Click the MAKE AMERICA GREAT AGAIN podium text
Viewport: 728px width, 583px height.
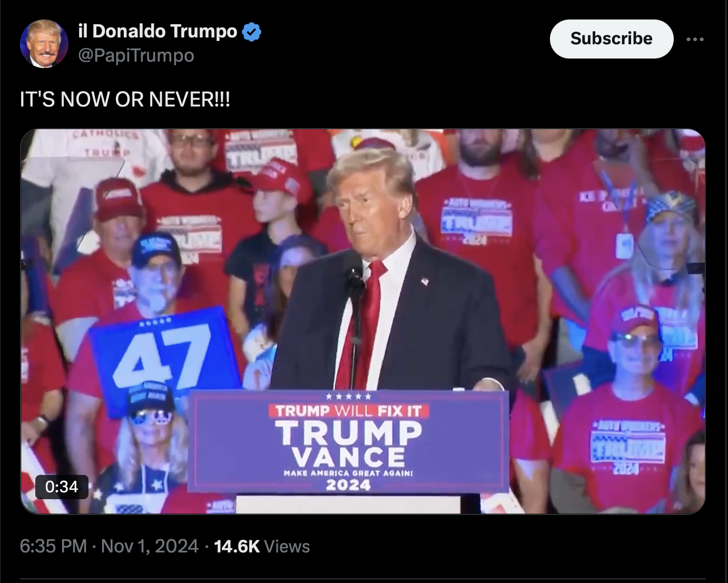click(x=348, y=473)
